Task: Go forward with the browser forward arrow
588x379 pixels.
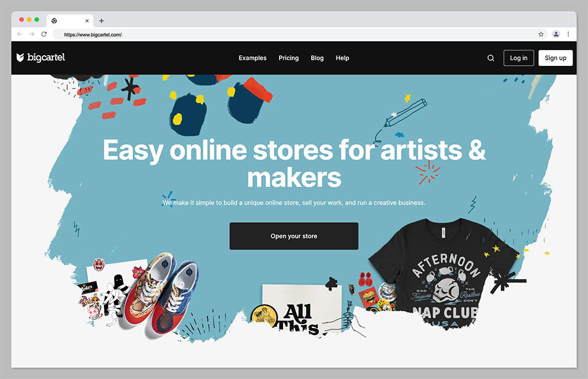Action: tap(32, 34)
